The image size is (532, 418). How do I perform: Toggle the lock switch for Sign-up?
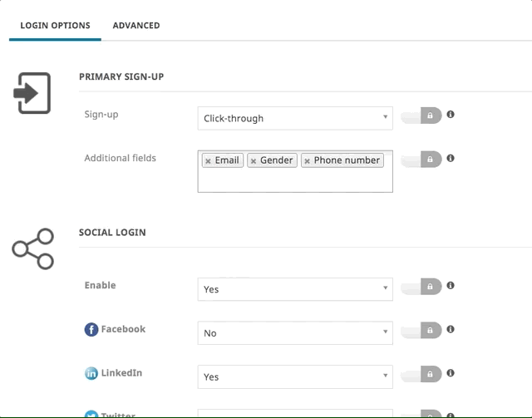pos(421,116)
